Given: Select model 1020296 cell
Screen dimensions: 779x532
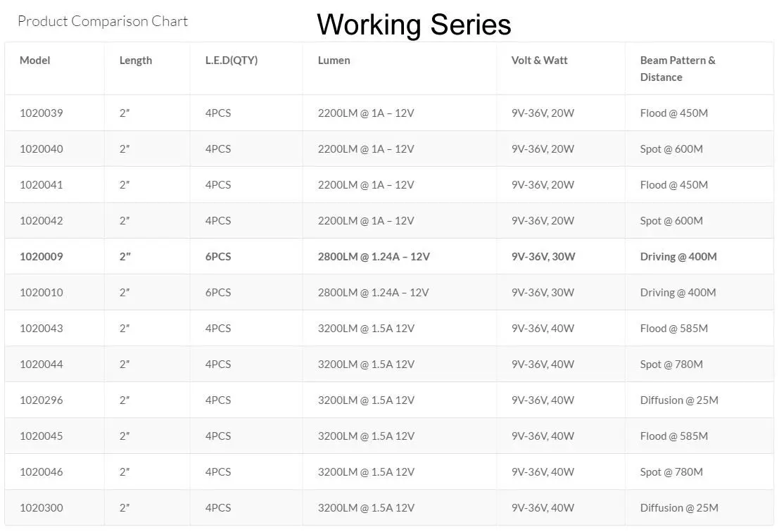Looking at the screenshot, I should coord(42,400).
